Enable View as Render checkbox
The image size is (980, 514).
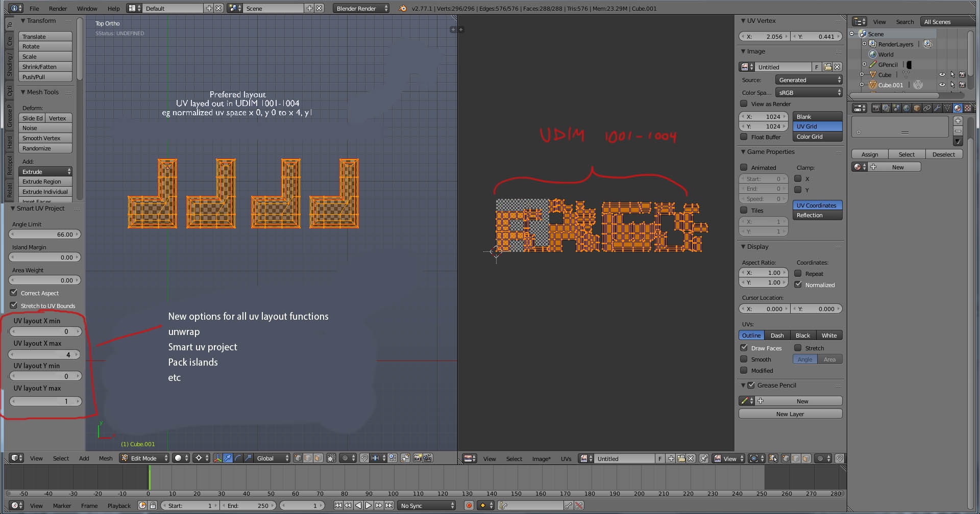[744, 104]
